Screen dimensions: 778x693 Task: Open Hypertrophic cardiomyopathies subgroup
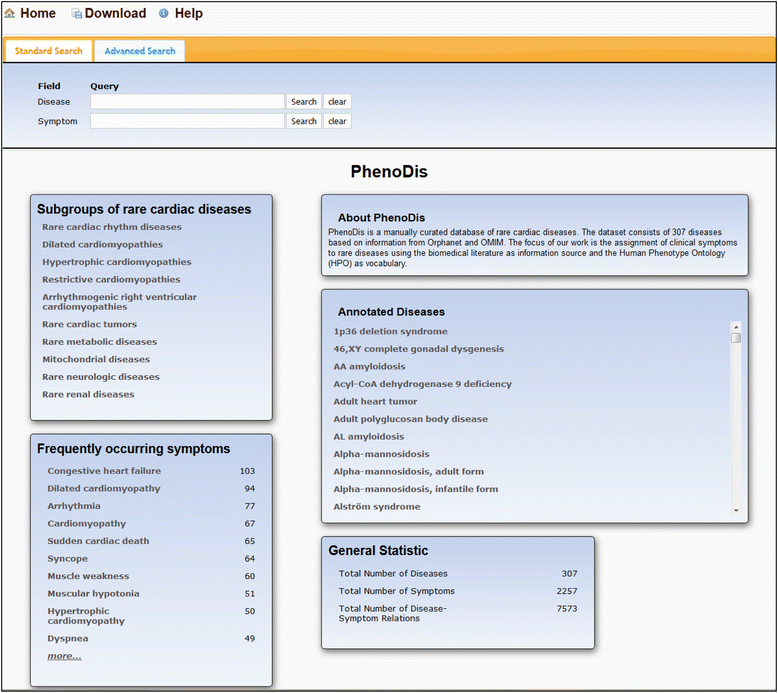[x=117, y=262]
